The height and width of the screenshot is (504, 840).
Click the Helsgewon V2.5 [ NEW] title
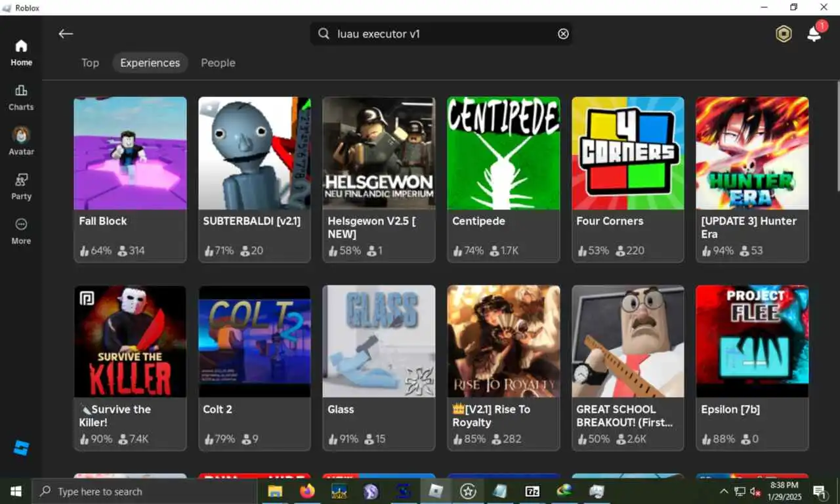tap(371, 227)
